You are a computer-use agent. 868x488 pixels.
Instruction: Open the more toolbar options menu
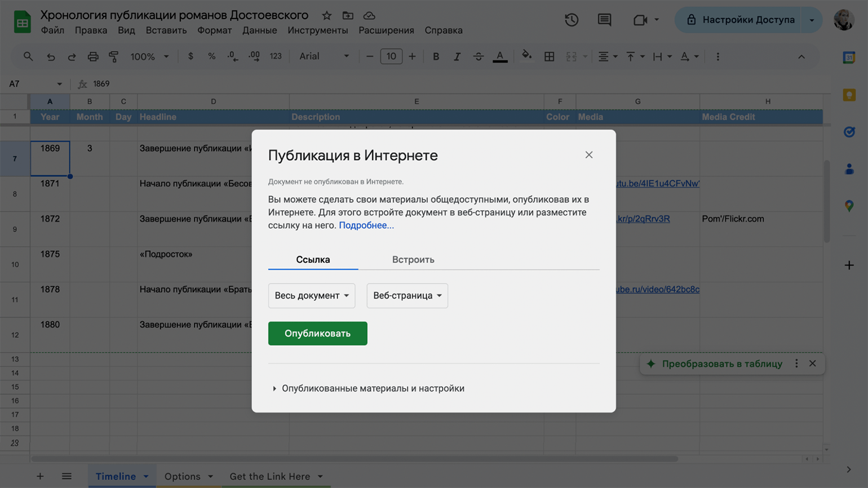(718, 56)
